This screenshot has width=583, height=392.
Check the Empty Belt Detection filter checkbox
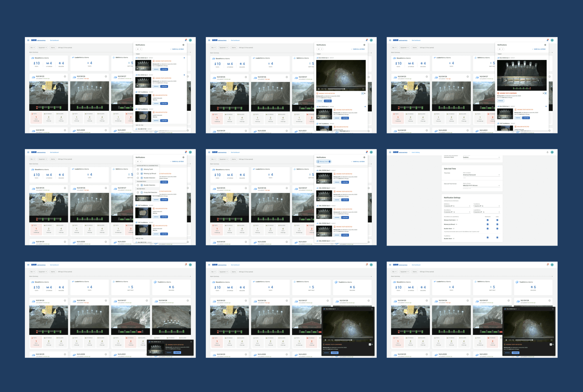coord(138,192)
